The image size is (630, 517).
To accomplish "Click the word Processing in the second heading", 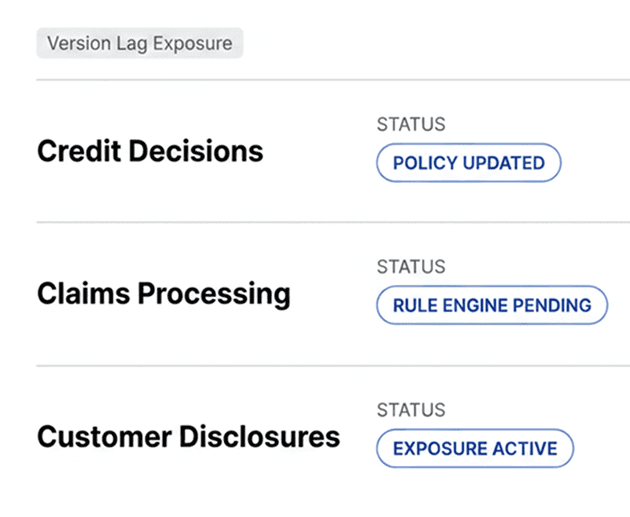I will tap(214, 294).
